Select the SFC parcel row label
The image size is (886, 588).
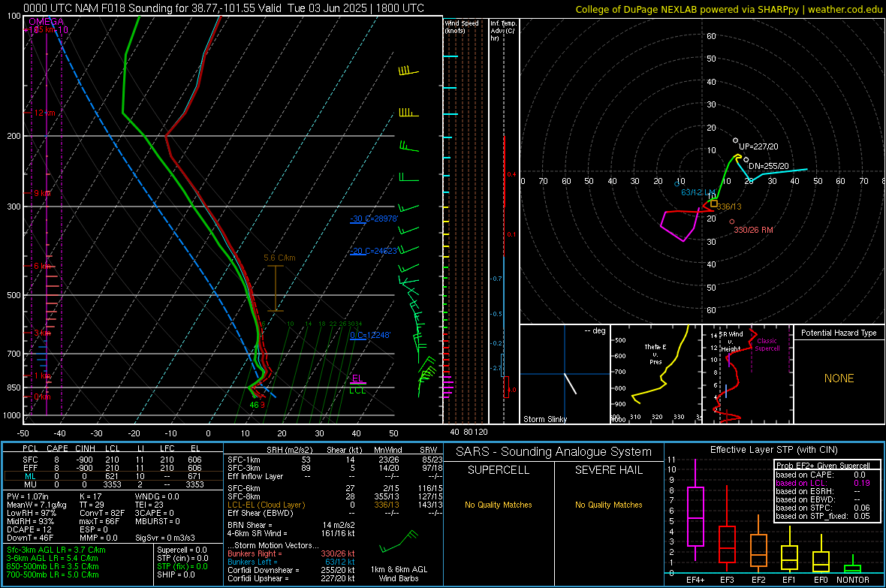30,460
